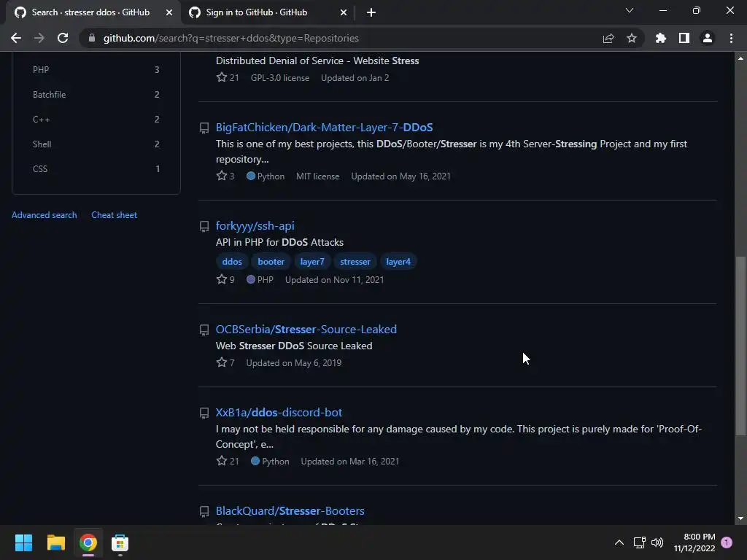Click the 'MIT license' text
The height and width of the screenshot is (560, 747).
(318, 176)
